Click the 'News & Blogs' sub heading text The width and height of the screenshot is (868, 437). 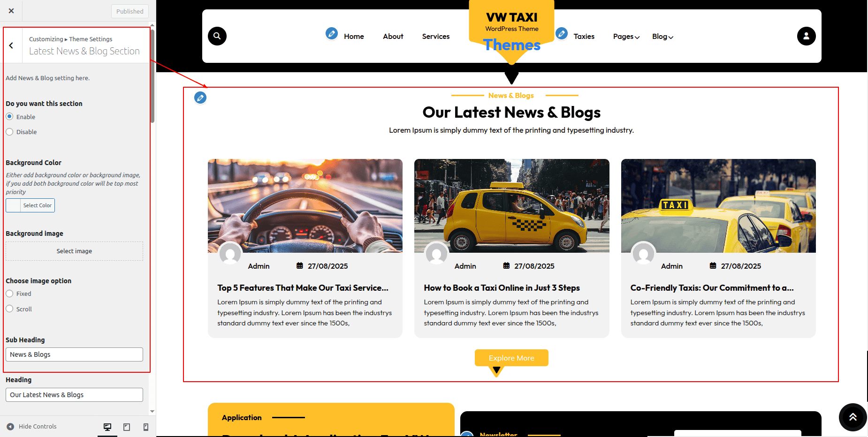[x=511, y=96]
